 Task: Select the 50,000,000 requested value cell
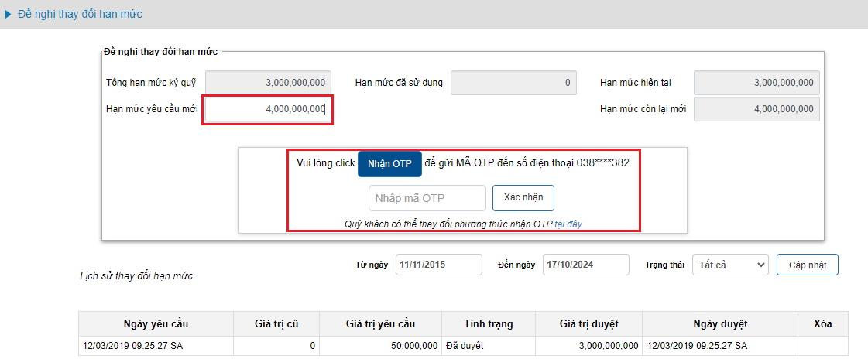(x=380, y=346)
